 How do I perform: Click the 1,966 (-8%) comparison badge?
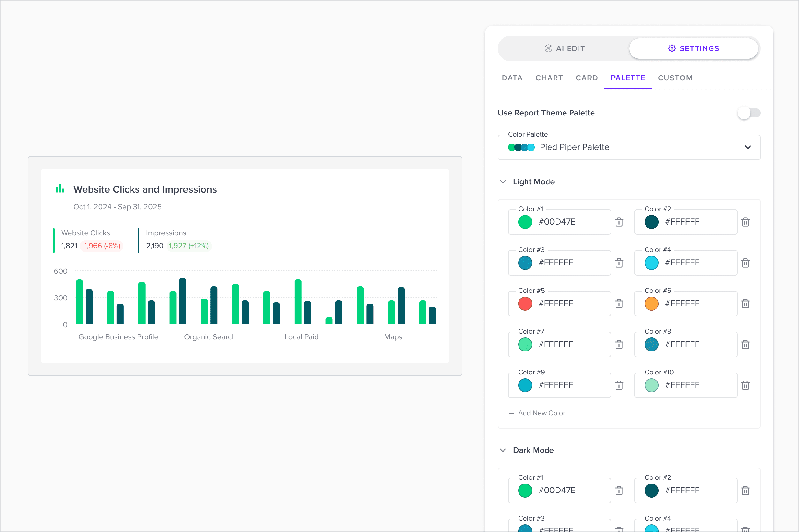tap(102, 246)
